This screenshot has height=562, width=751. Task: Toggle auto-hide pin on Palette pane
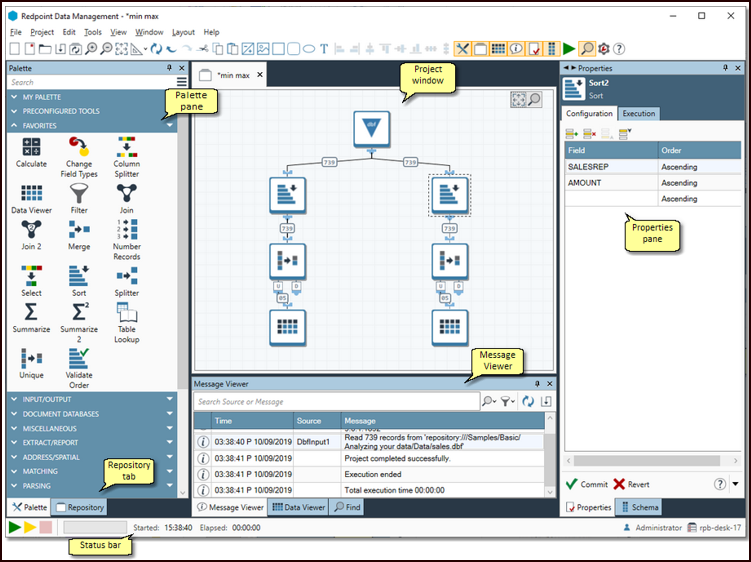(170, 67)
